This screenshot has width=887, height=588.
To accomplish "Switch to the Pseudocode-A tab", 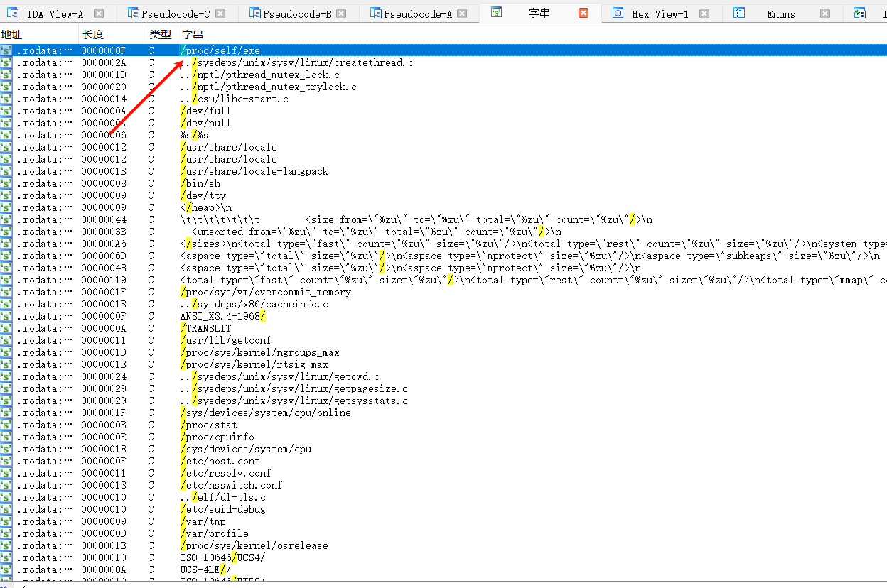I will point(417,13).
